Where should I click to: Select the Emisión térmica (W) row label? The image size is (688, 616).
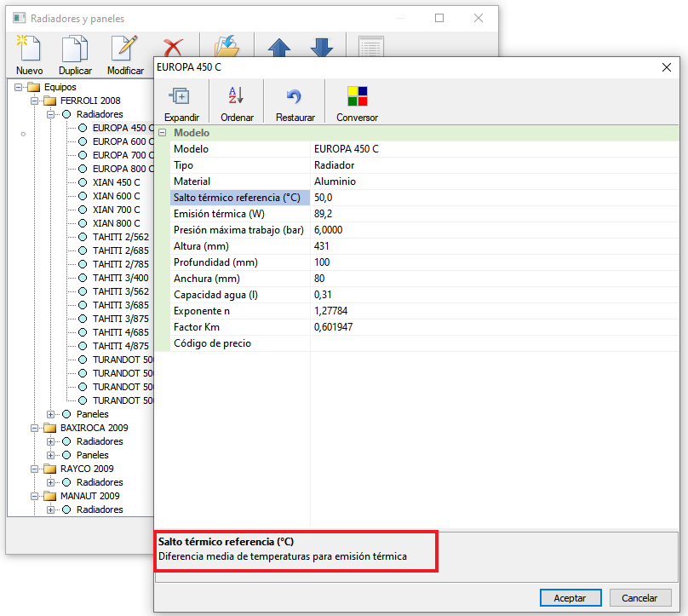pyautogui.click(x=240, y=214)
